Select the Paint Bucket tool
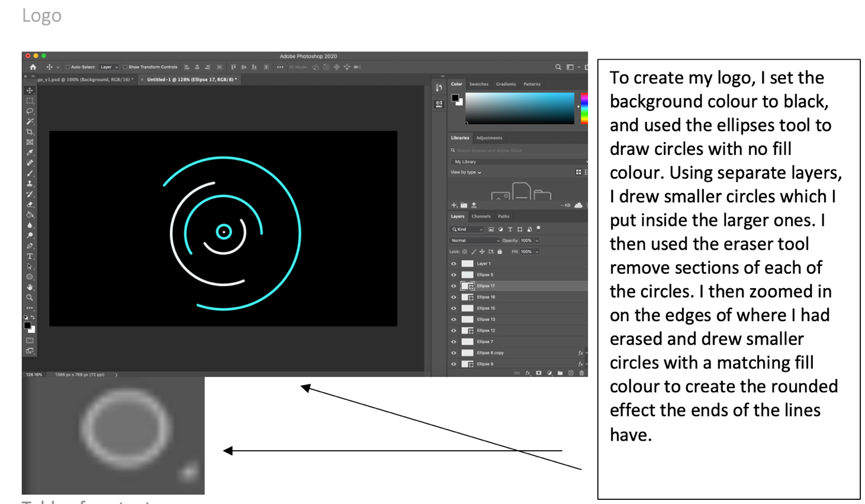Viewport: 865px width, 504px height. pos(30,215)
